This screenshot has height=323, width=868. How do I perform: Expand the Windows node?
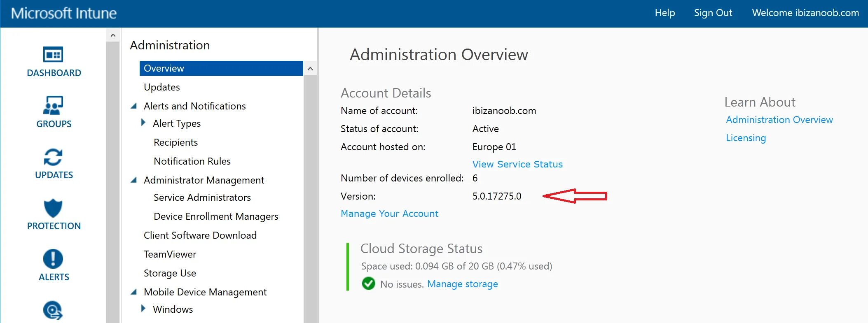click(x=143, y=309)
